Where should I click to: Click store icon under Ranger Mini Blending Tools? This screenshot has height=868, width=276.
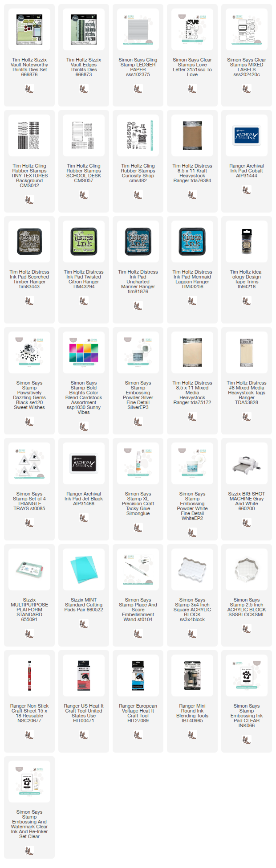point(192,735)
